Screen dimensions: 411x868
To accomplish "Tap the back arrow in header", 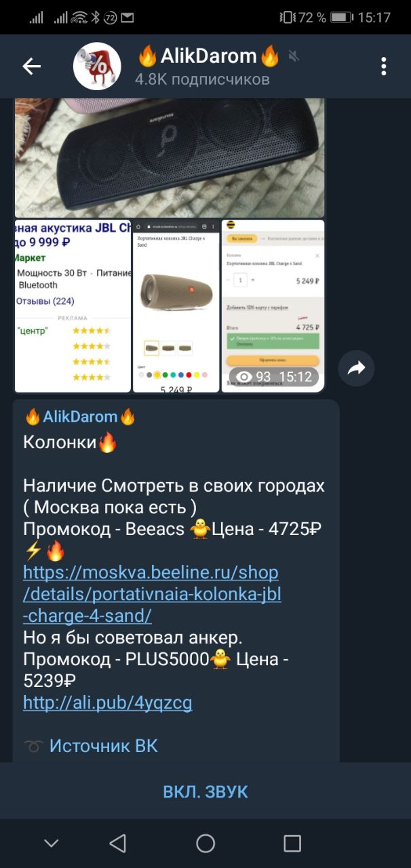I will click(x=32, y=66).
